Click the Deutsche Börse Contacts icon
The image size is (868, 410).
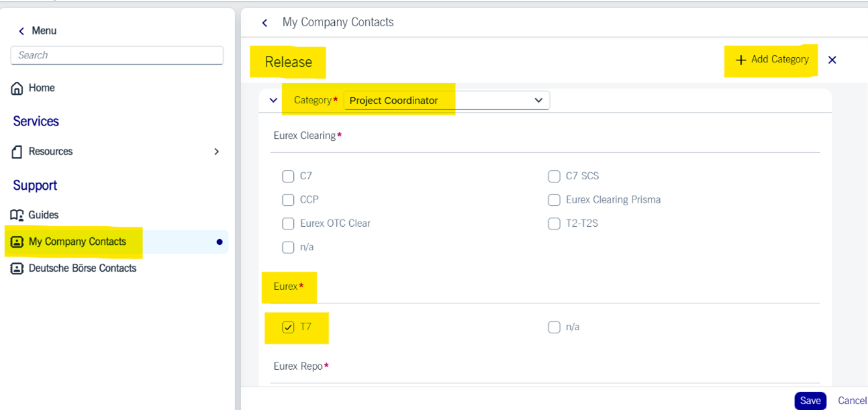(17, 268)
